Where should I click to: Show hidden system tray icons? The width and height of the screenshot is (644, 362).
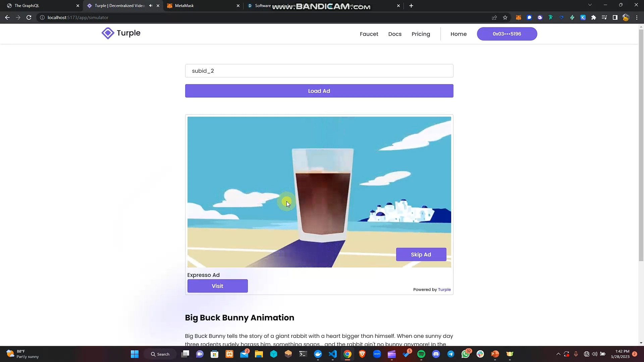(x=558, y=354)
